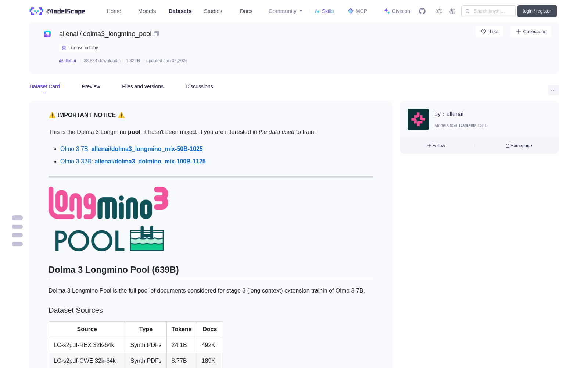The height and width of the screenshot is (368, 588).
Task: Switch to the Preview tab
Action: click(x=91, y=86)
